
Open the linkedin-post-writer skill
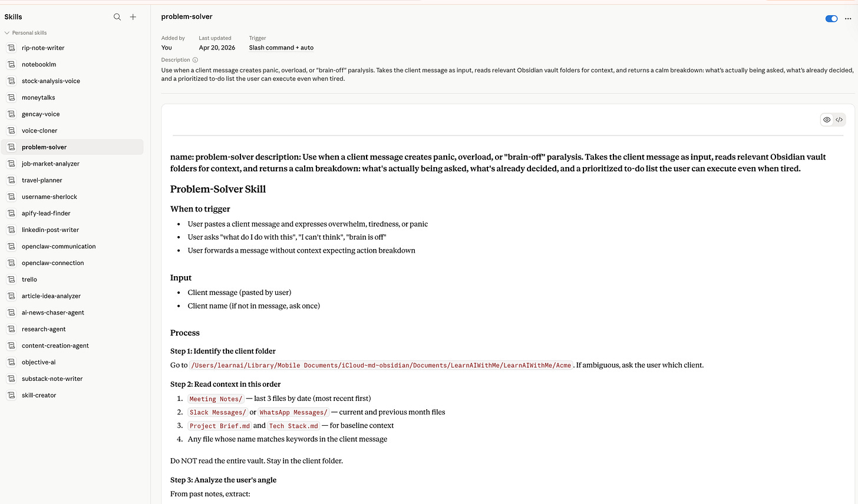pyautogui.click(x=72, y=230)
